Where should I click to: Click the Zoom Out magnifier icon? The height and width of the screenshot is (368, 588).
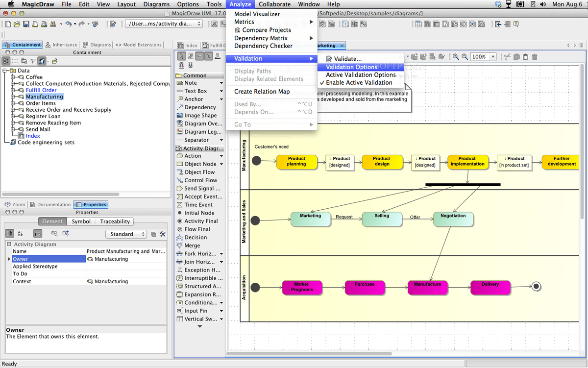[464, 57]
